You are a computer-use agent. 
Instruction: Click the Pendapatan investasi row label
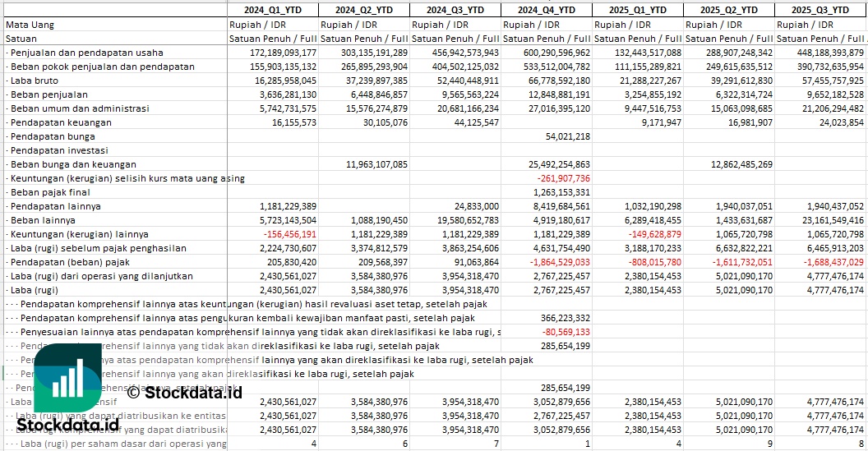59,150
